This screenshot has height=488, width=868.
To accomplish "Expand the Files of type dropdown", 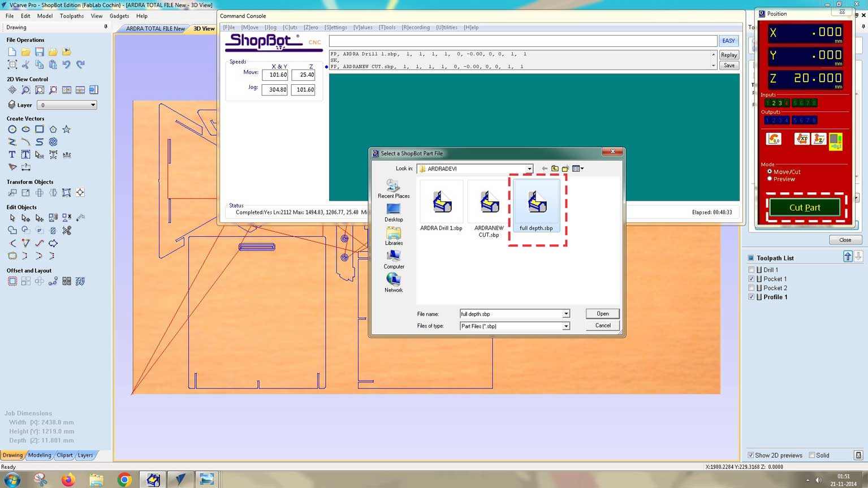I will tap(565, 326).
